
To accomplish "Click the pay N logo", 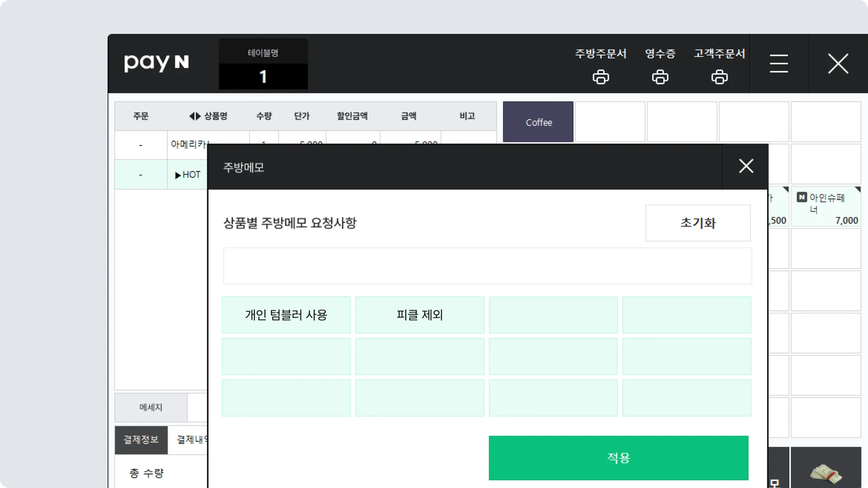I will [156, 63].
